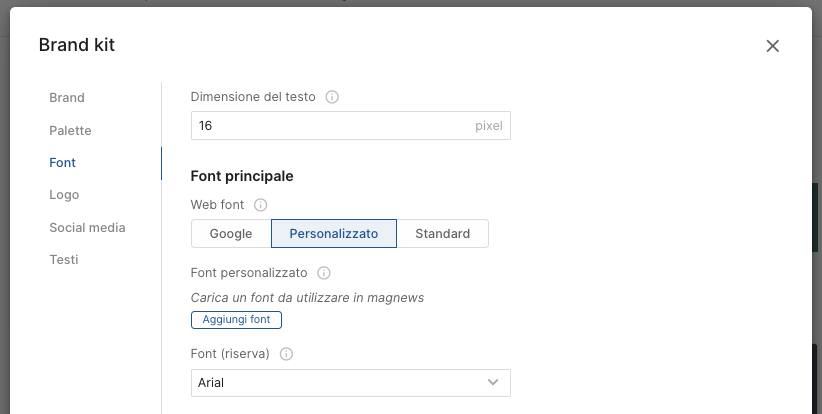The image size is (822, 414).
Task: Switch to the Testi section
Action: pyautogui.click(x=64, y=260)
